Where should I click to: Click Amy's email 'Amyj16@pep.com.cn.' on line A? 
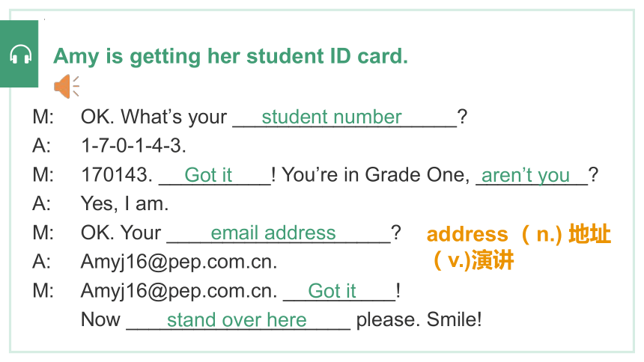[x=179, y=262]
